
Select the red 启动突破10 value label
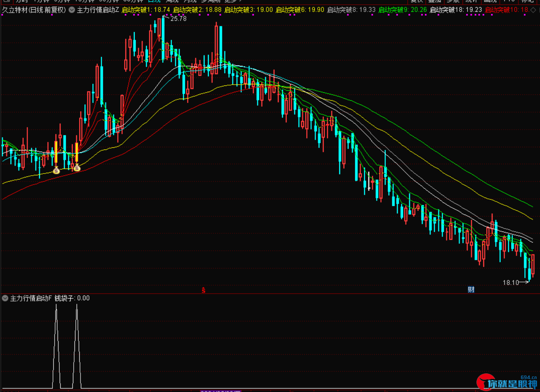507,10
